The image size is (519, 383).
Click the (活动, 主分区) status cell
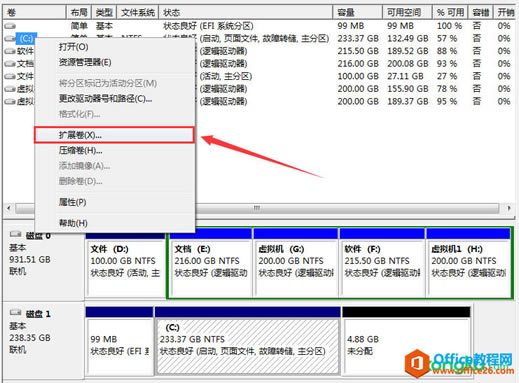[226, 76]
